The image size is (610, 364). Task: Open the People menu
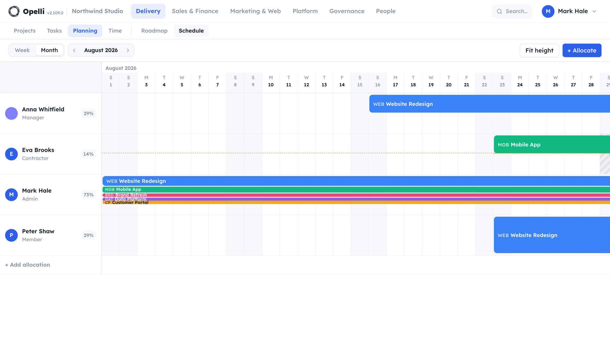pos(386,11)
